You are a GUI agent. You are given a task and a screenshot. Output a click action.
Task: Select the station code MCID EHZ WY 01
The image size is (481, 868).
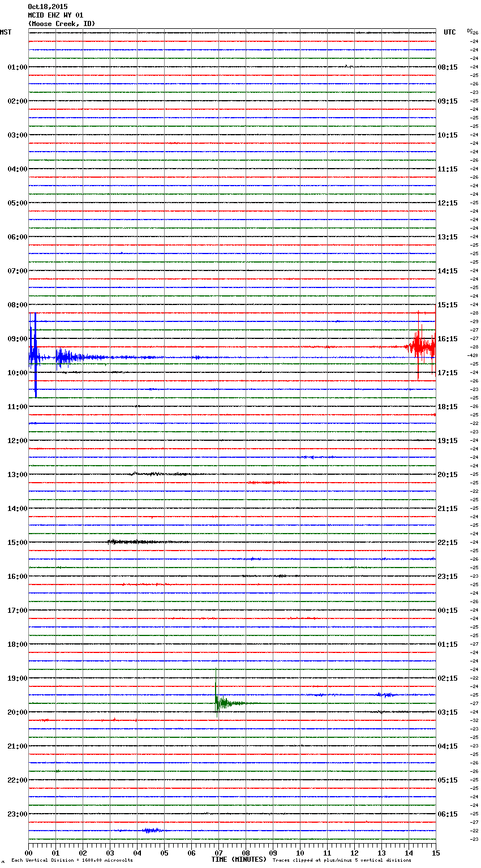55,15
